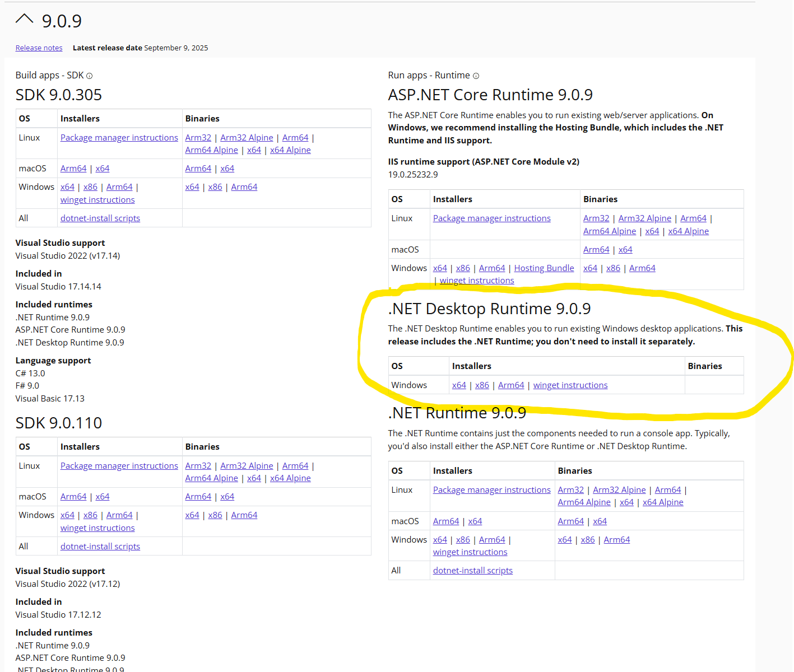
Task: Download .NET Desktop Runtime Windows Arm64 installer
Action: tap(511, 385)
